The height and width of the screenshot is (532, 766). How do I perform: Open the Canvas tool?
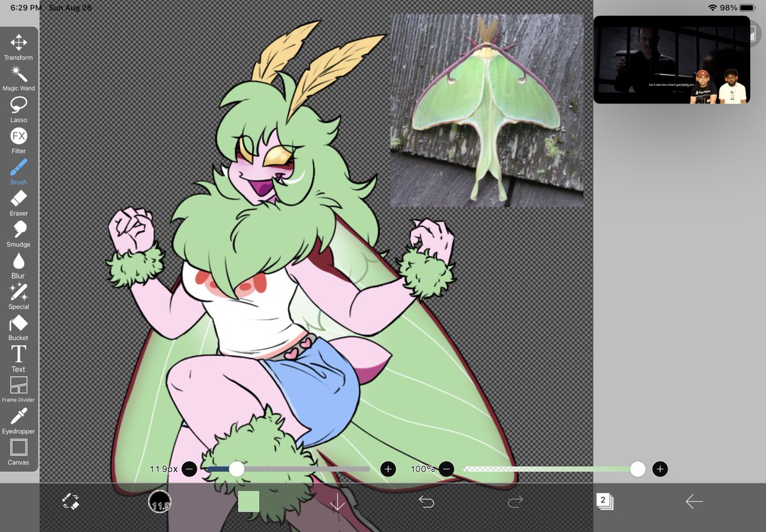[19, 452]
